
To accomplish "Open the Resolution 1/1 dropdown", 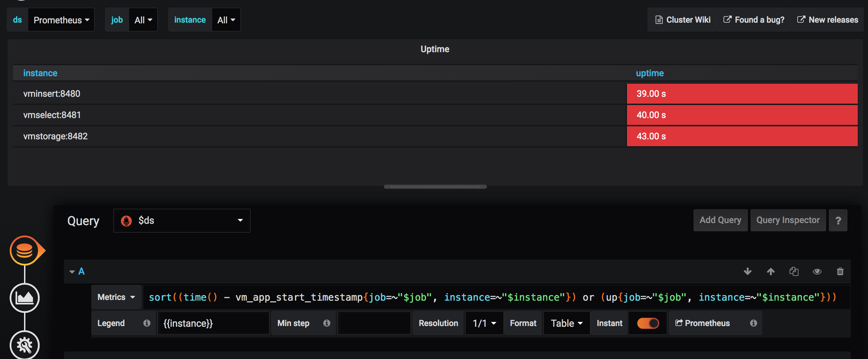I will (484, 323).
